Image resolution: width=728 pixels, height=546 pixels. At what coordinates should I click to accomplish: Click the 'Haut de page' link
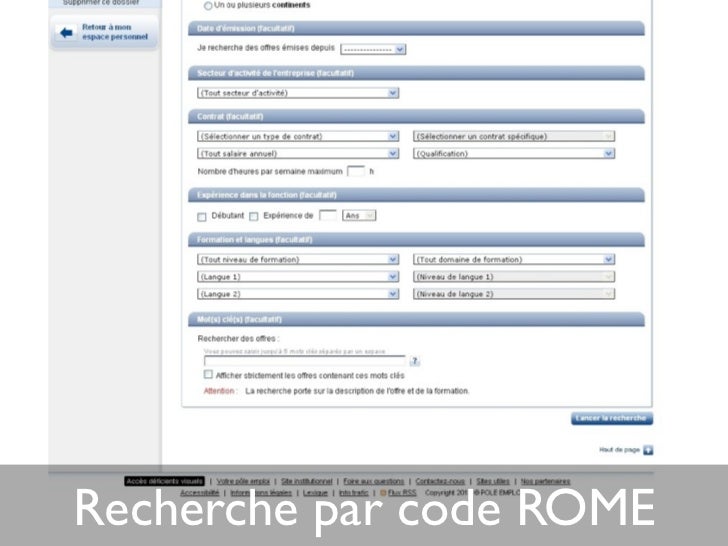619,450
